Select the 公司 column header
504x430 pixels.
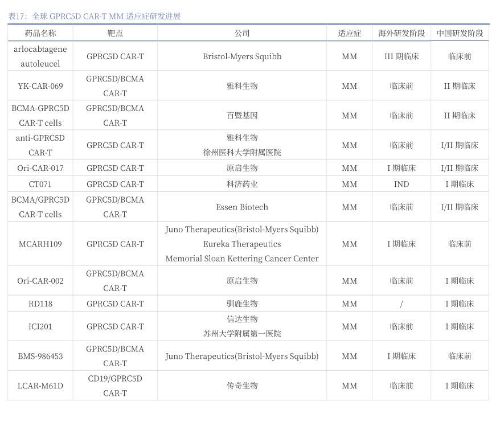242,33
